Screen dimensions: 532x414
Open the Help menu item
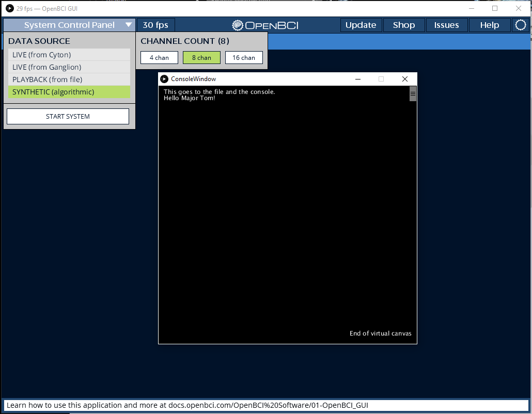pyautogui.click(x=490, y=24)
